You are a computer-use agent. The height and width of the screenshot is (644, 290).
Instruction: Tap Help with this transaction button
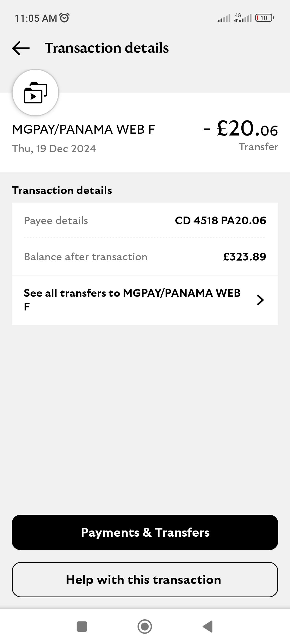[x=145, y=580]
